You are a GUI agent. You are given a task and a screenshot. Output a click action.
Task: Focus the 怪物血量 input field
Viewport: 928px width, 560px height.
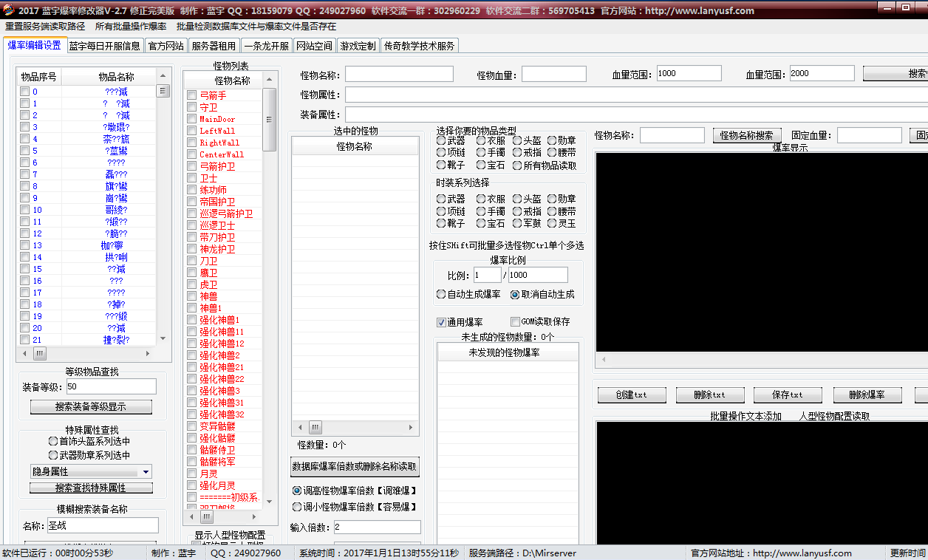[x=554, y=74]
